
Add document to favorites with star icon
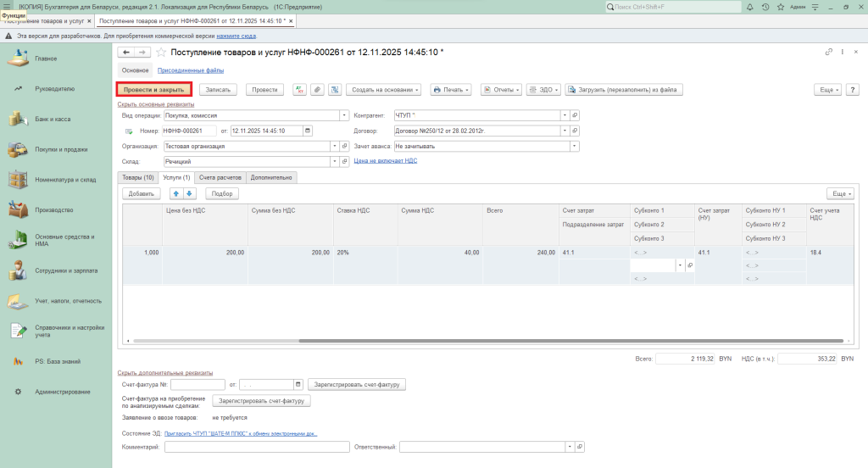161,53
